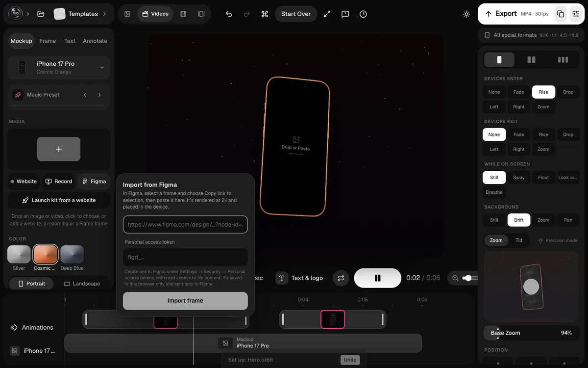The height and width of the screenshot is (368, 588).
Task: Click the zoom position preview thumbnail
Action: pos(531,287)
